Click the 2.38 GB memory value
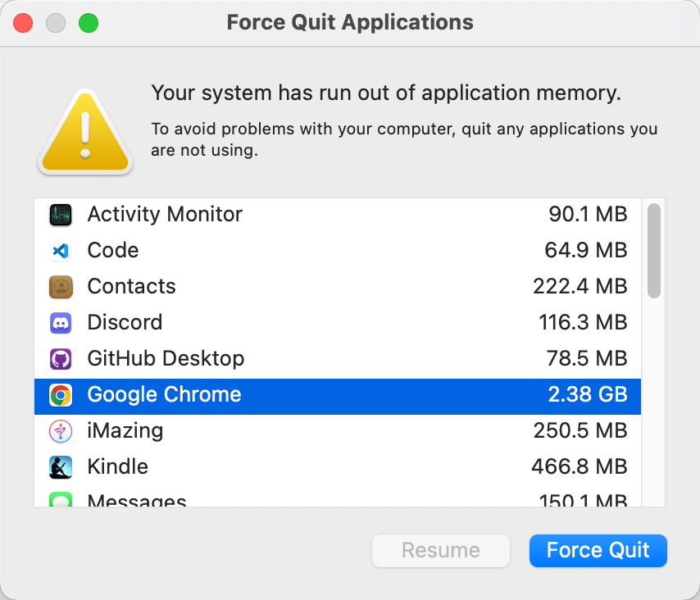Viewport: 700px width, 600px height. pyautogui.click(x=588, y=394)
